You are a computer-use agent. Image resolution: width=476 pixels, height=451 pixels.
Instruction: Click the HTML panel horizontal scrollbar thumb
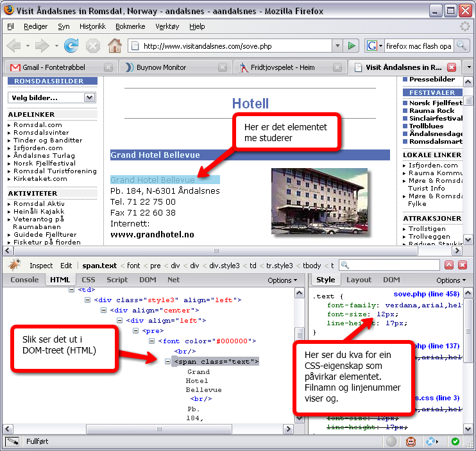[x=159, y=429]
